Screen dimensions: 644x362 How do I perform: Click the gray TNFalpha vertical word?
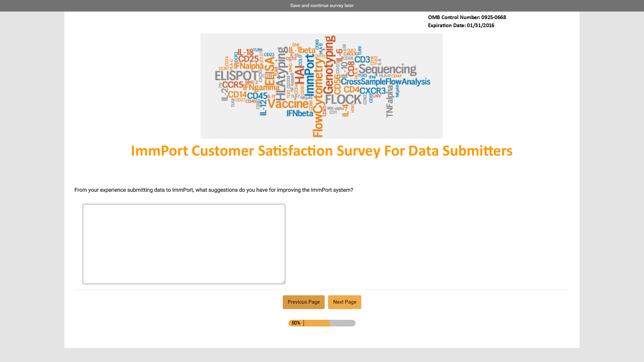coord(389,101)
